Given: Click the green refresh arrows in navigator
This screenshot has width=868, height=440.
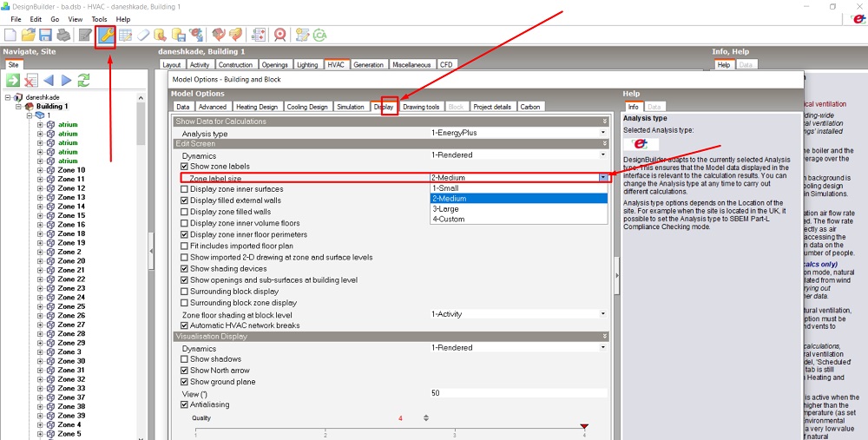Looking at the screenshot, I should coord(83,80).
